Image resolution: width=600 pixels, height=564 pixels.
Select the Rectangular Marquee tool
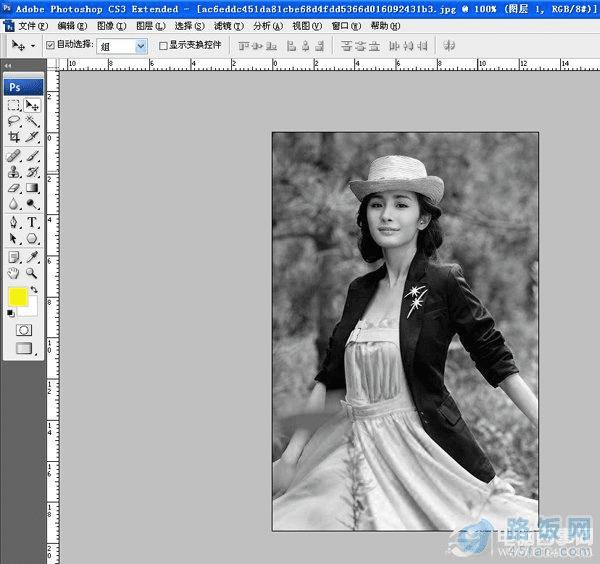(14, 104)
